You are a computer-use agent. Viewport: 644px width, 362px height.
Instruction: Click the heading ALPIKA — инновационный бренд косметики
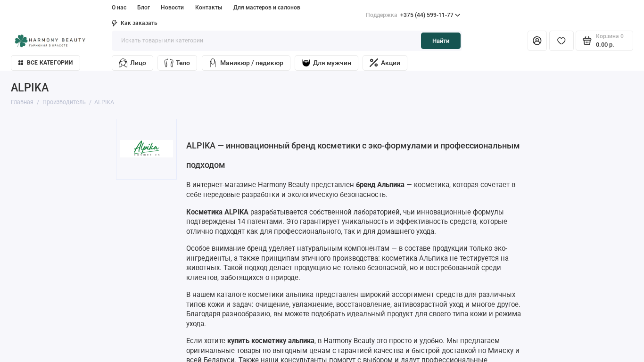pyautogui.click(x=353, y=155)
